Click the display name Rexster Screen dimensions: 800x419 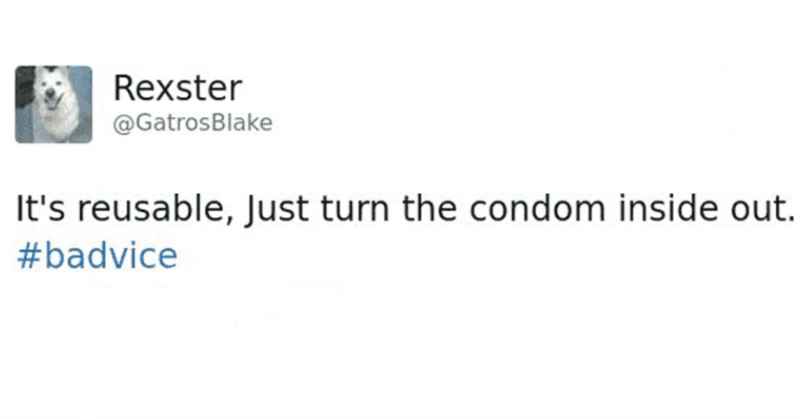[x=178, y=88]
